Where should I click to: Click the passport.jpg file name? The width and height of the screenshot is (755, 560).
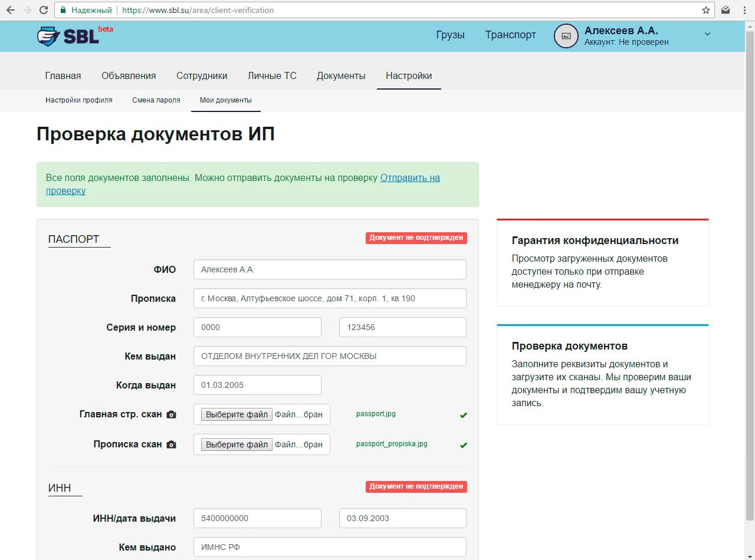click(376, 414)
